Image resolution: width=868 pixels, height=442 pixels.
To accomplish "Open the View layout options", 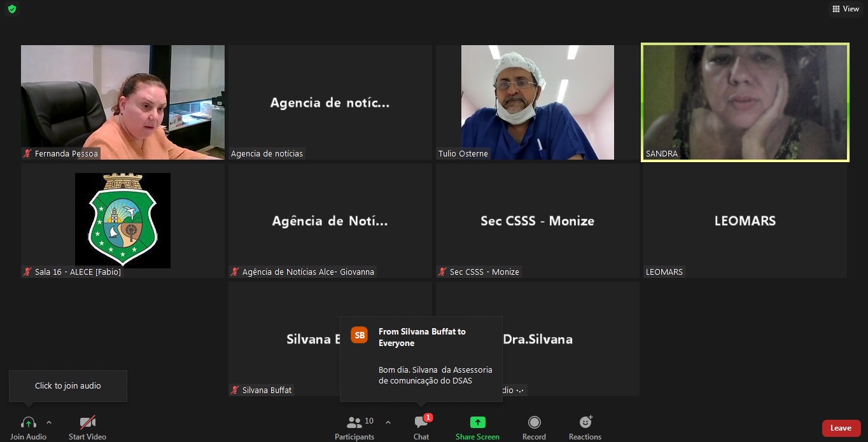I will 846,9.
